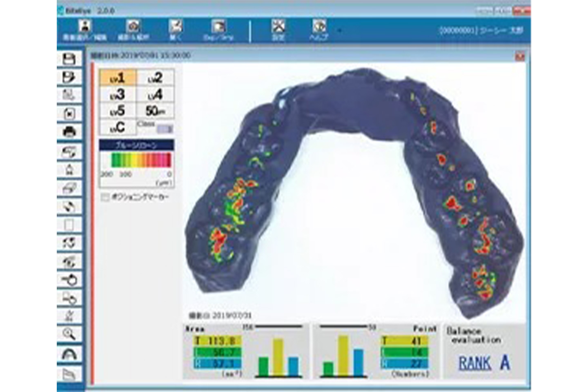The image size is (588, 392).
Task: Switch to level Lv2 display
Action: coord(155,78)
